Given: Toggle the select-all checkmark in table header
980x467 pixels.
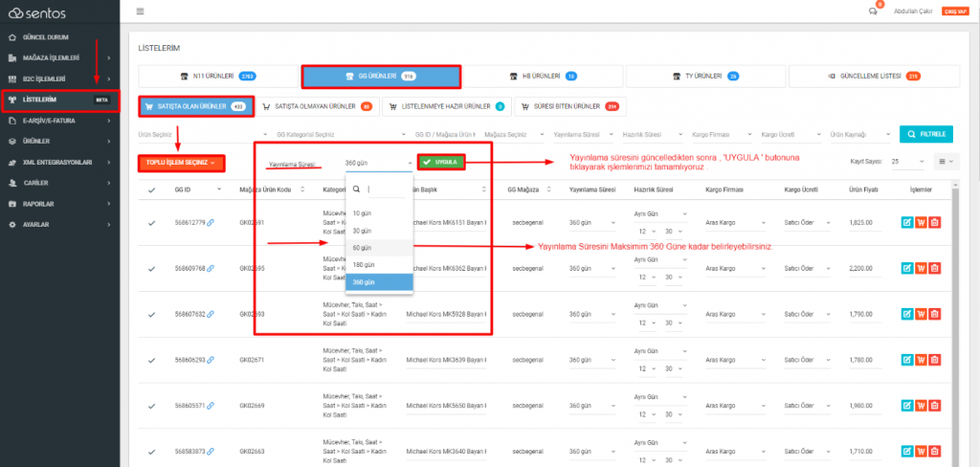Looking at the screenshot, I should 152,190.
